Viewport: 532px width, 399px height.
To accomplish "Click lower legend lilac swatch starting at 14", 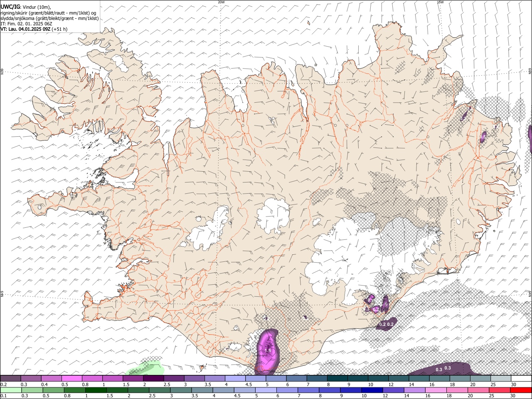I will [414, 390].
